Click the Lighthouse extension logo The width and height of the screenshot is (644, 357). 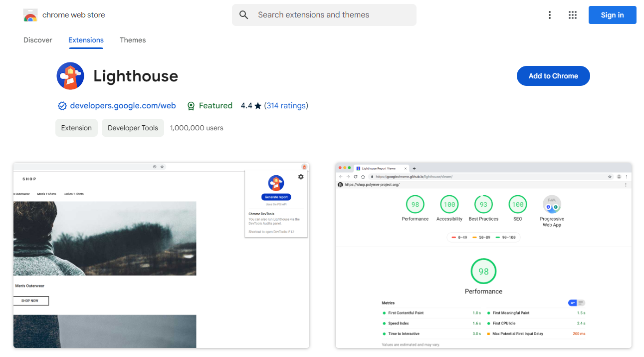click(70, 76)
